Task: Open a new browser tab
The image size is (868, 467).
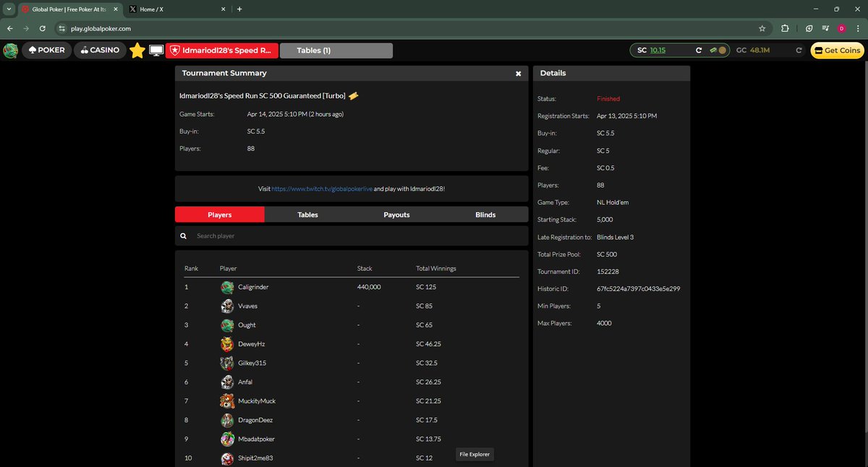Action: [x=239, y=9]
